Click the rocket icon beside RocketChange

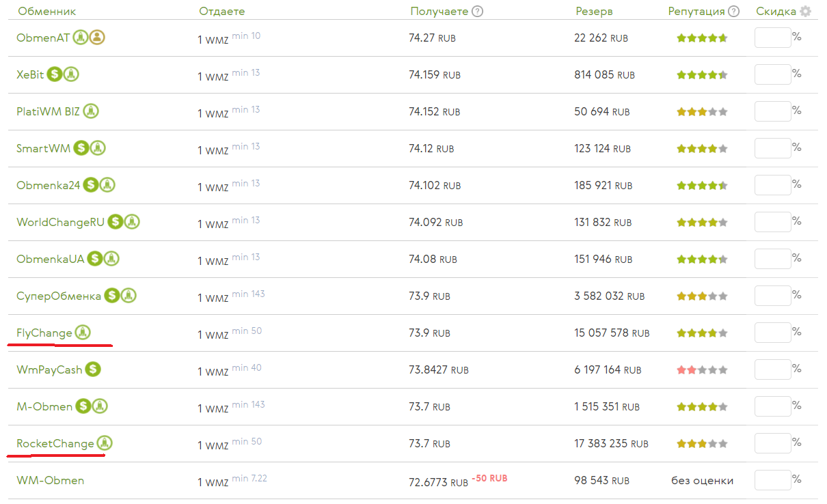(x=104, y=443)
